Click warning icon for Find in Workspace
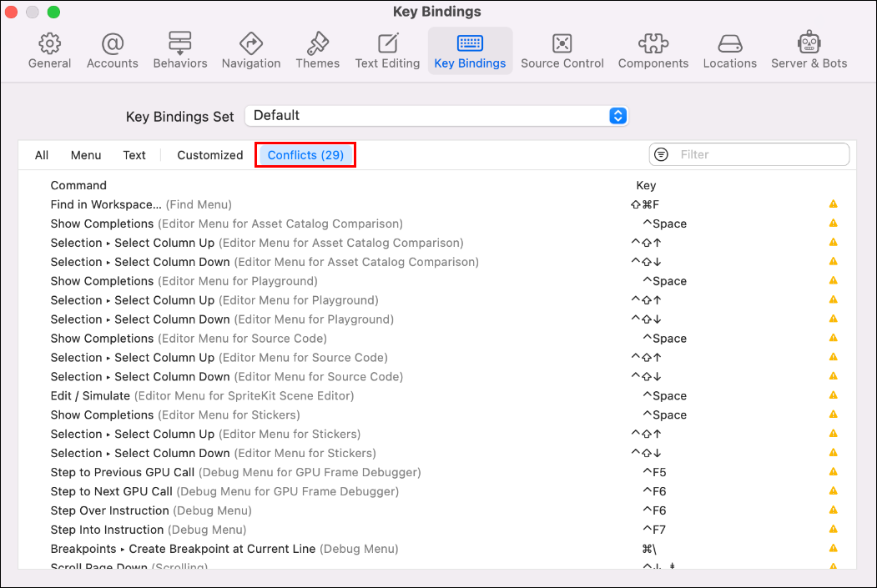The height and width of the screenshot is (588, 877). tap(834, 204)
